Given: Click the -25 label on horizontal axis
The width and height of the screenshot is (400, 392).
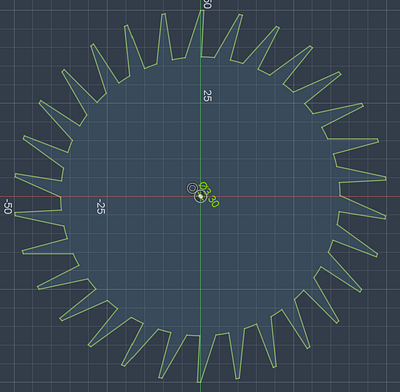Looking at the screenshot, I should point(101,206).
